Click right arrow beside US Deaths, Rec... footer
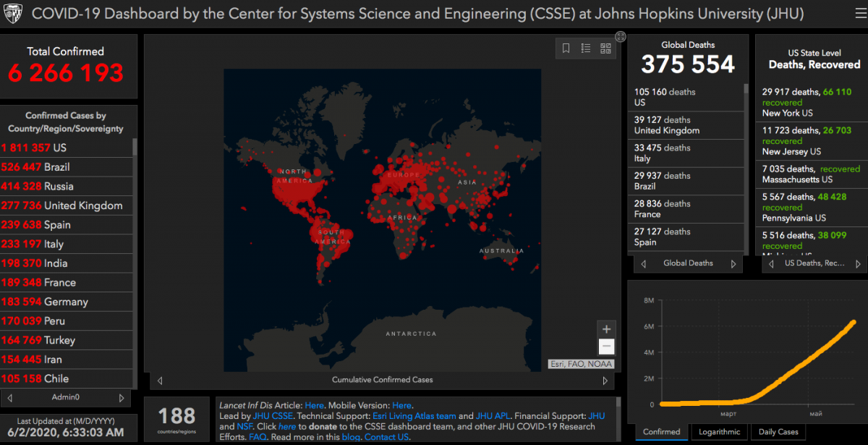Viewport: 868px width, 445px height. (859, 263)
